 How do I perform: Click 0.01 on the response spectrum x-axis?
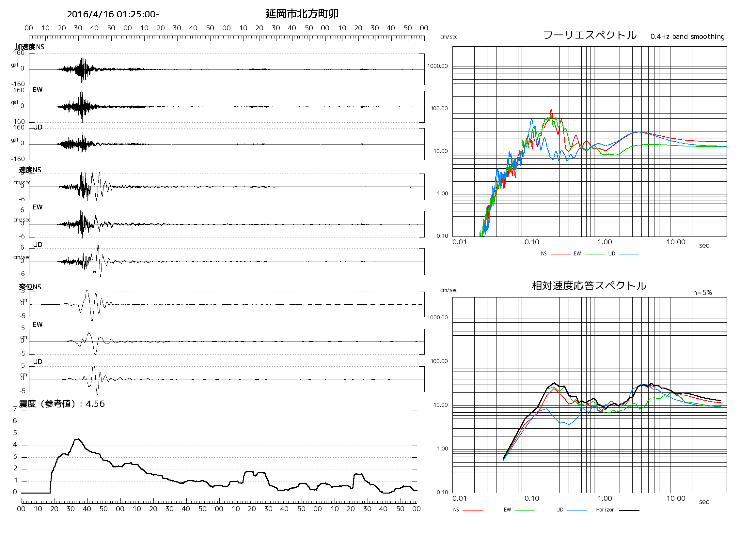(460, 499)
